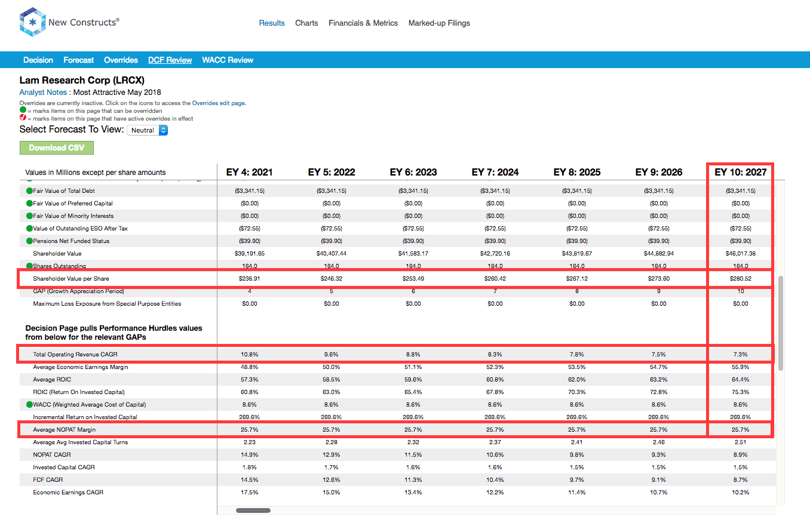Click the $280.52 shareholder value per share cell
The image size is (810, 532).
(741, 279)
